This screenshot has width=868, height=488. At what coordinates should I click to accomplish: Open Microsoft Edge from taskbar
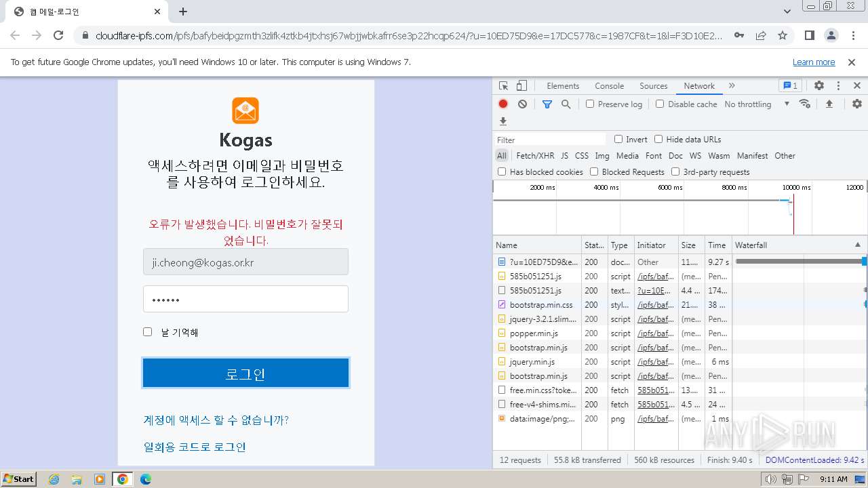coord(145,479)
